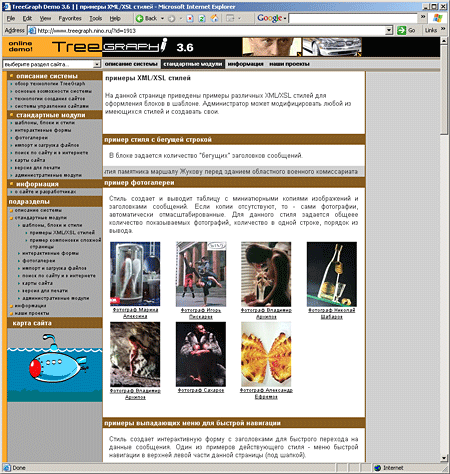Click the Home icon in toolbar
450x474 pixels.
214,19
